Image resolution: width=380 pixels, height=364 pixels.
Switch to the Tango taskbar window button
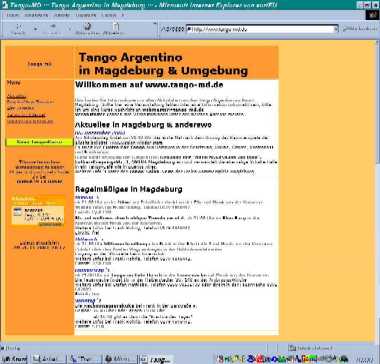[156, 359]
